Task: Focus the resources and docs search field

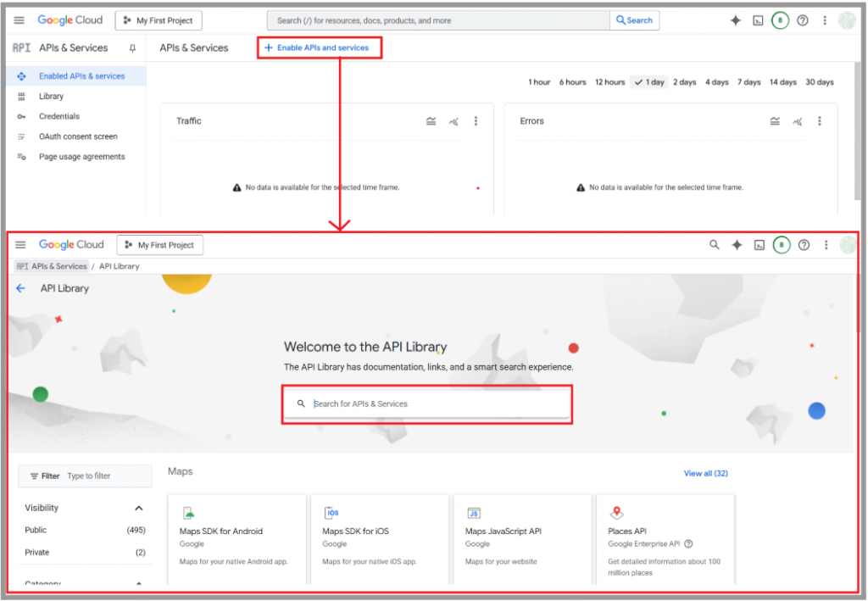Action: tap(438, 20)
